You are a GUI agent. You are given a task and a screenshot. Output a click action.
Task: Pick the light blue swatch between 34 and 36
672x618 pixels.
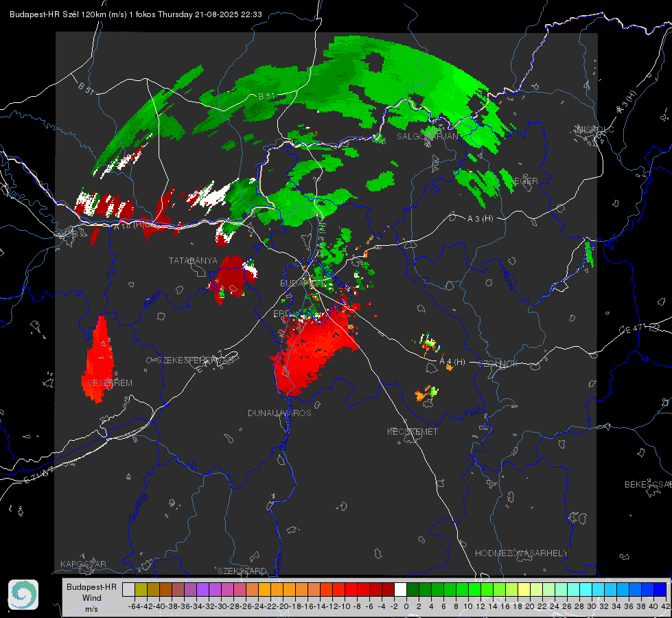(x=623, y=589)
